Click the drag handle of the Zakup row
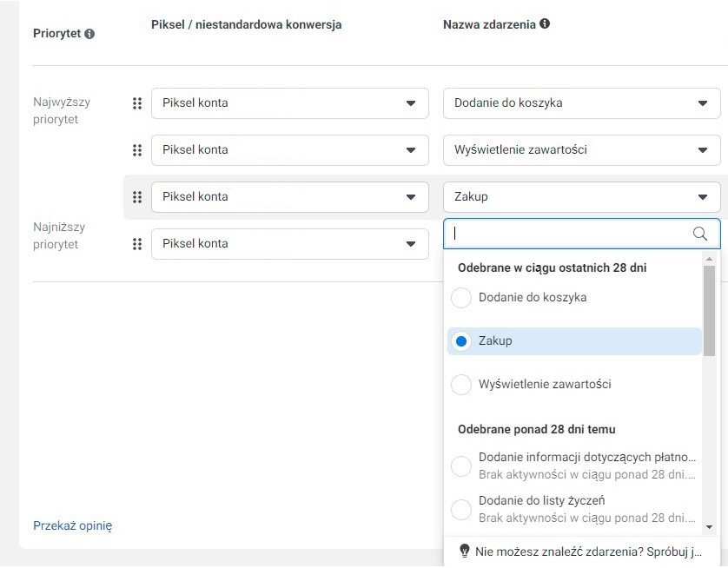The image size is (728, 568). coord(137,197)
